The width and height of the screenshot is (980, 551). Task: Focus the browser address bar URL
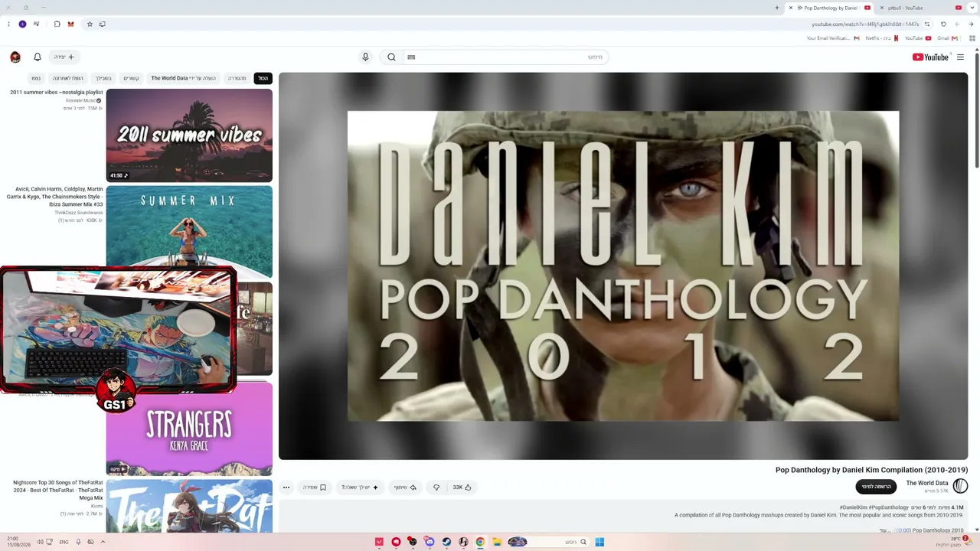(865, 24)
